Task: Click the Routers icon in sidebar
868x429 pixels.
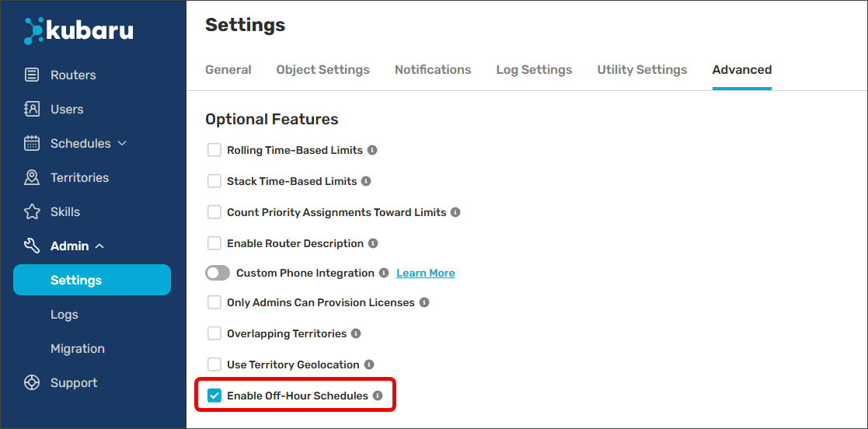Action: [x=32, y=75]
